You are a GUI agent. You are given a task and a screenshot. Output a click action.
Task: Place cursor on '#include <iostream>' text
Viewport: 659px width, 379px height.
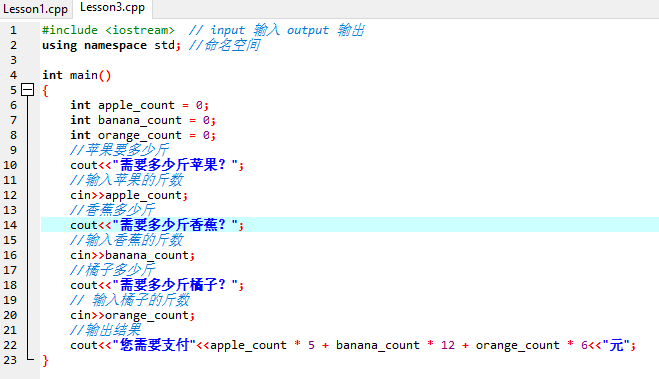108,30
